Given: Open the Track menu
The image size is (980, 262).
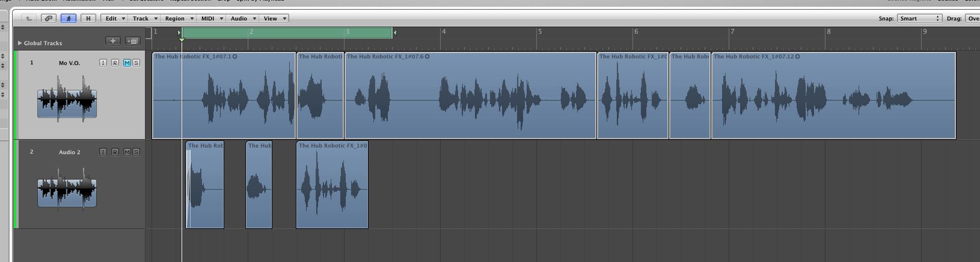Looking at the screenshot, I should point(144,19).
